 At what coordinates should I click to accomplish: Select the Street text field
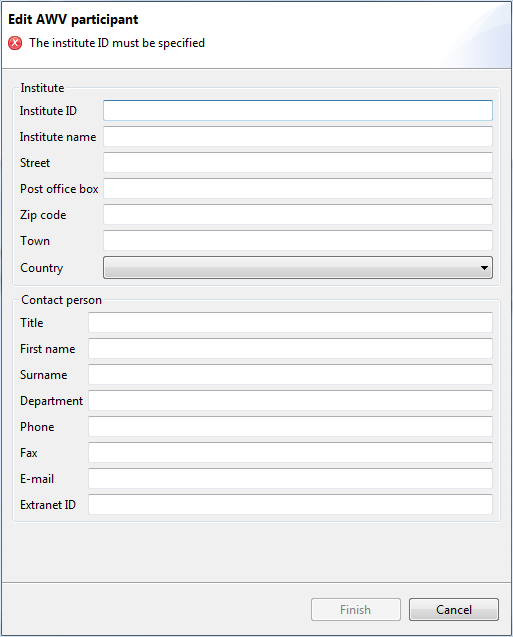(298, 162)
